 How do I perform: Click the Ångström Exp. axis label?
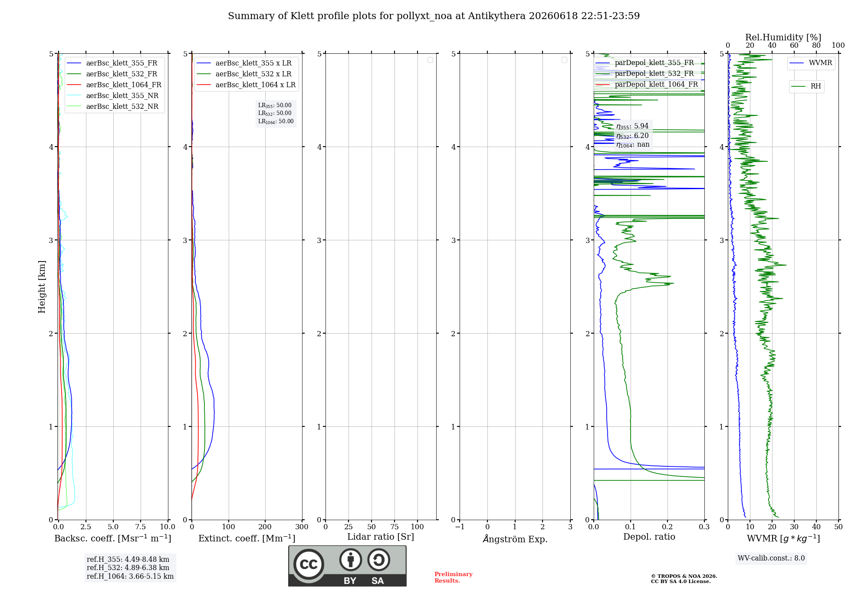(x=515, y=539)
